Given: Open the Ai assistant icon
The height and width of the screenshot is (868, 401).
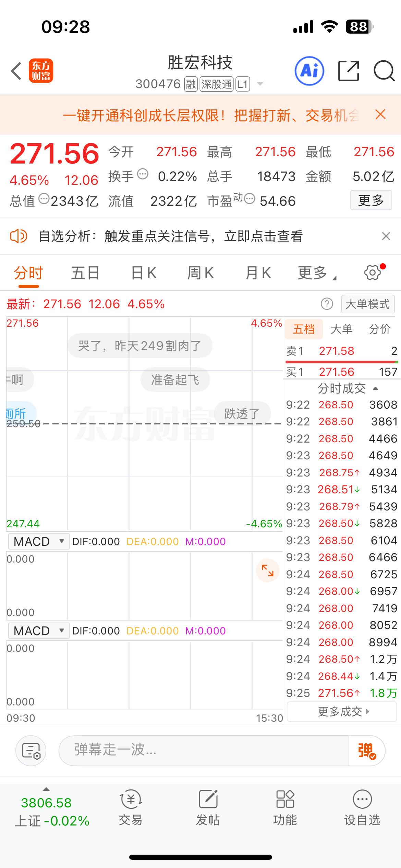Looking at the screenshot, I should tap(309, 71).
